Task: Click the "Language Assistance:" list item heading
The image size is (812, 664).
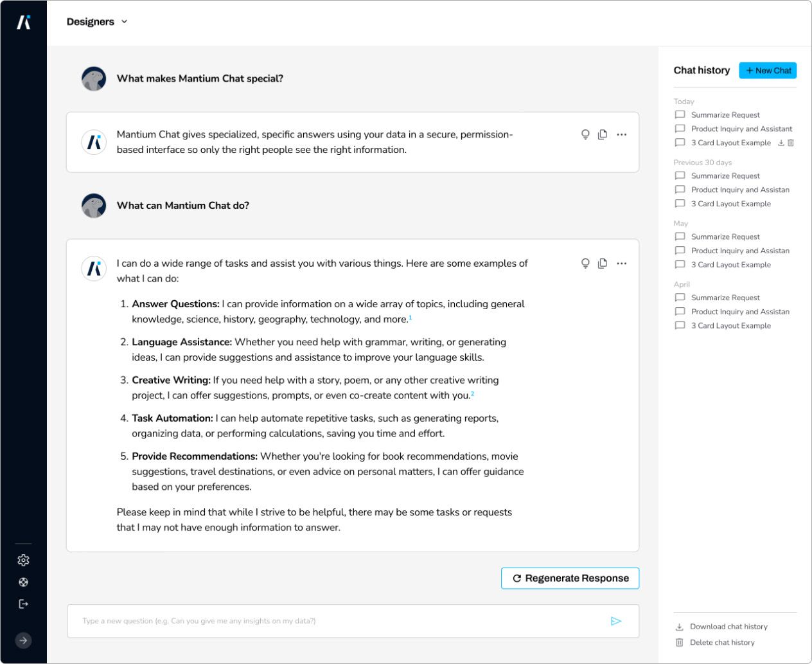Action: tap(182, 342)
